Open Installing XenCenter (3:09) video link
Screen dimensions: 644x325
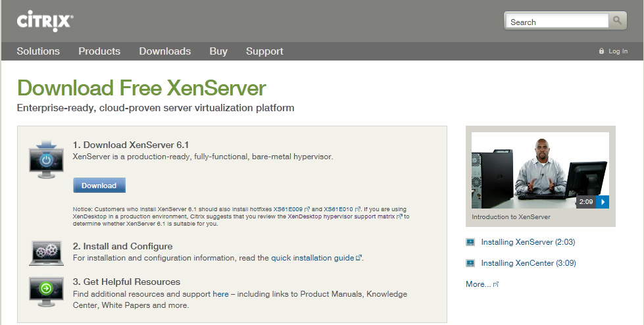pos(529,263)
